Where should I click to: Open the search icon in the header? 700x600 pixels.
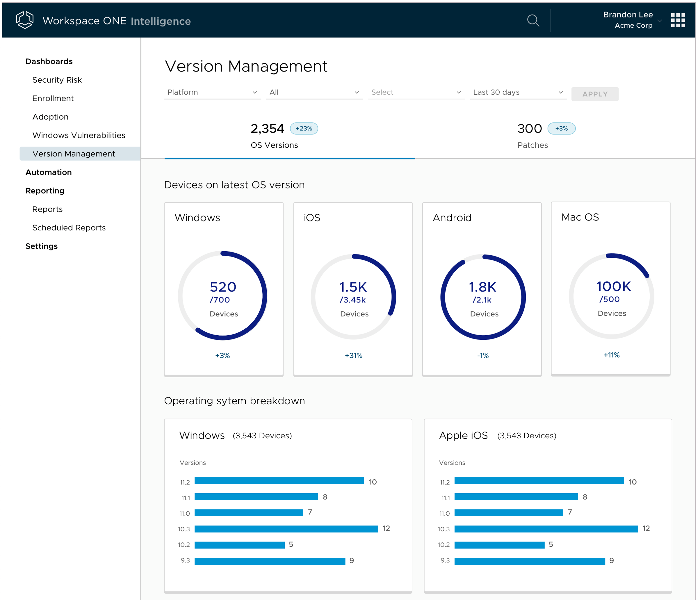click(x=533, y=21)
